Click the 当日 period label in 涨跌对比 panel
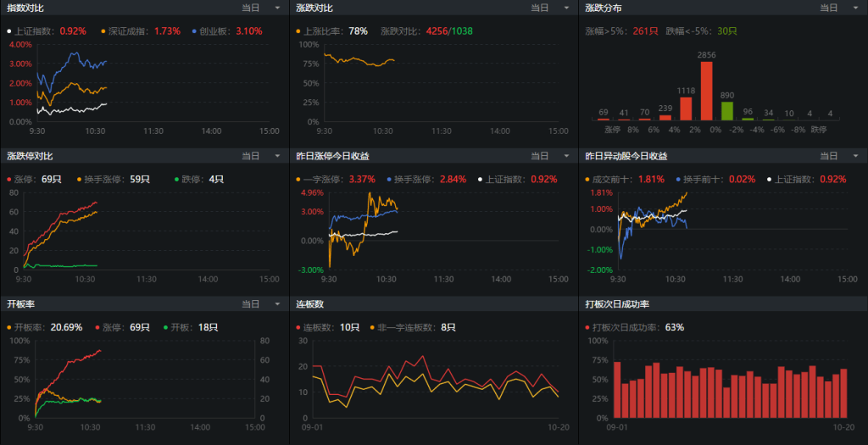Screen dimensions: 868x445 [x=539, y=8]
